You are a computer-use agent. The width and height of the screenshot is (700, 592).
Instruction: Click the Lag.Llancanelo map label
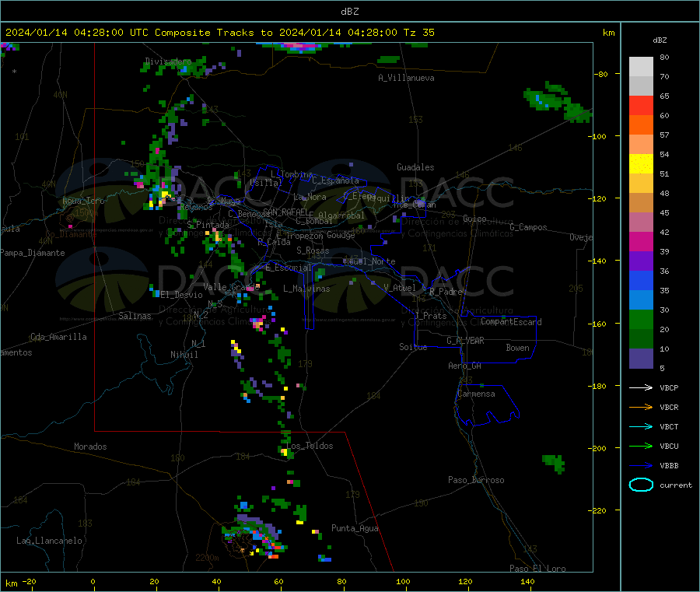(49, 541)
